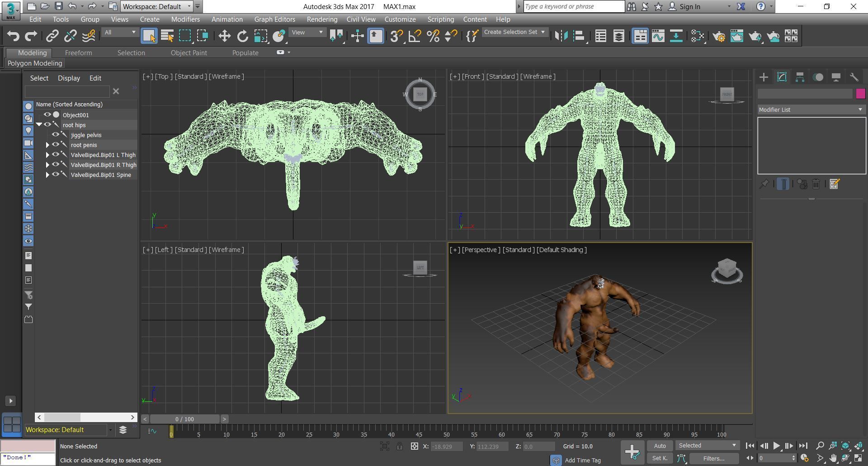Open the Rendering menu

[322, 19]
